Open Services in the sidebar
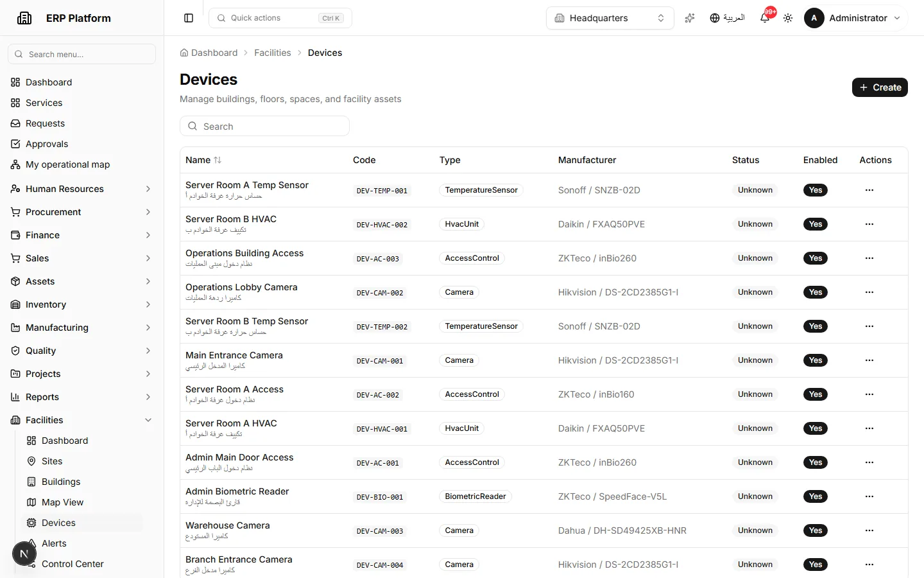 (x=81, y=103)
